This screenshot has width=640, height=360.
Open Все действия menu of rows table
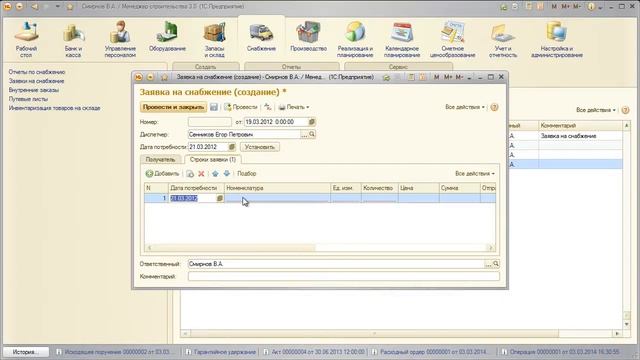[475, 173]
